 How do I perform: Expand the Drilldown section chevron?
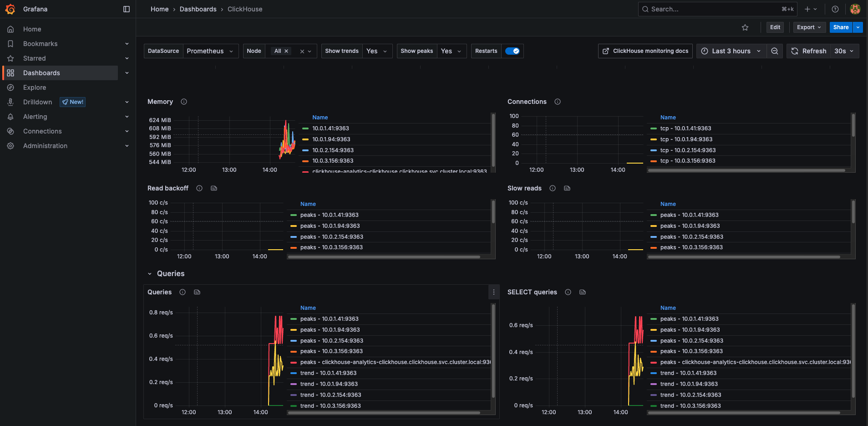click(127, 102)
